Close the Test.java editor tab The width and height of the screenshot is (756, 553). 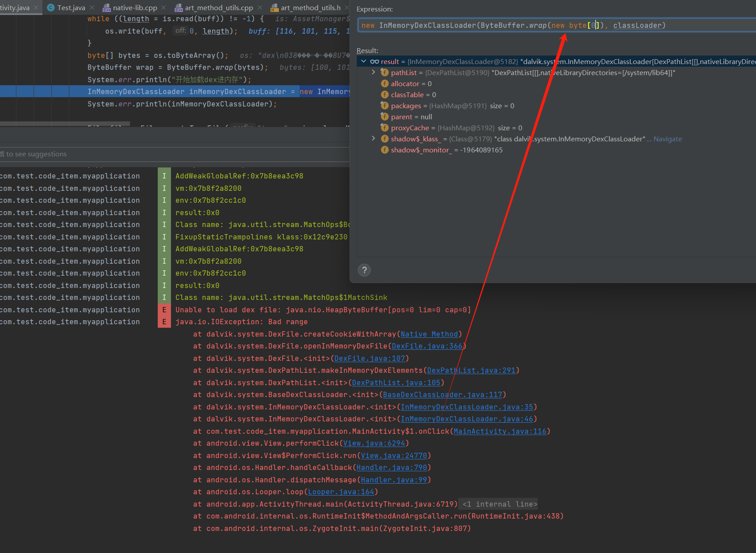[92, 8]
